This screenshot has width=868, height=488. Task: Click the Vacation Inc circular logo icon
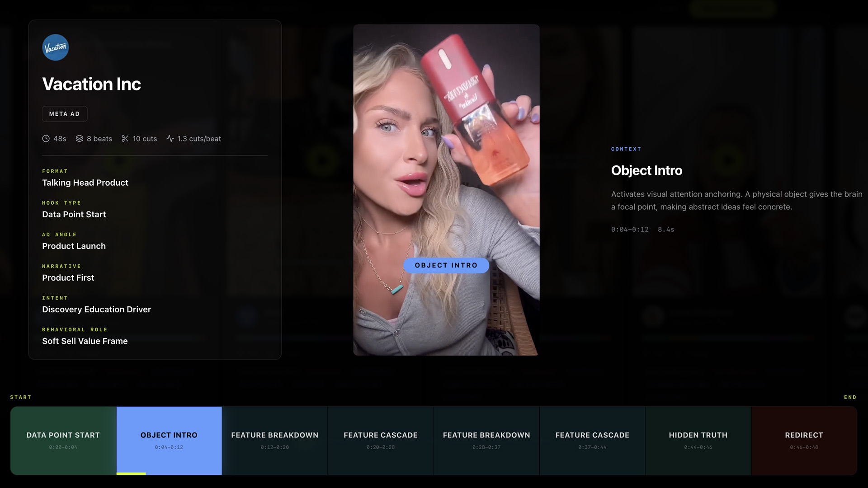tap(55, 47)
